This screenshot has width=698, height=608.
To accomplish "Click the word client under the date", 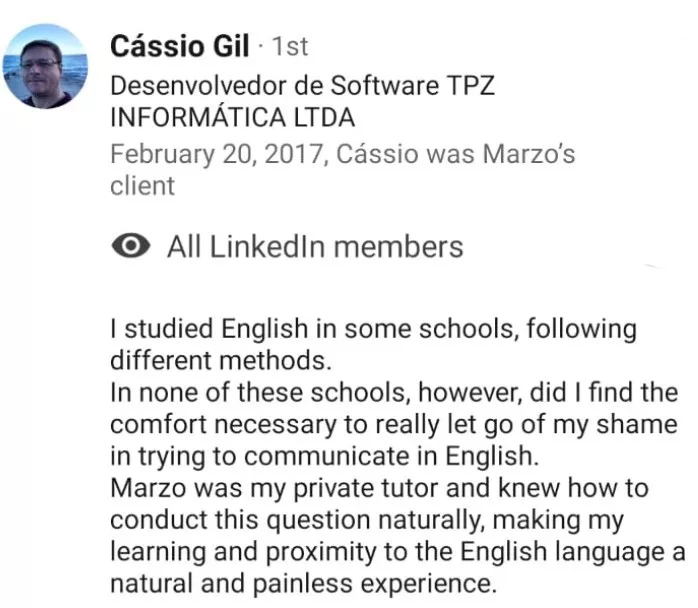I will [142, 186].
